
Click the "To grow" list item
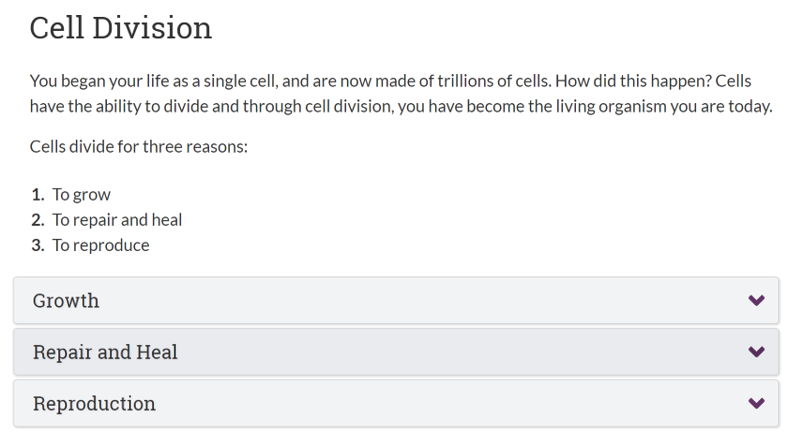point(81,195)
